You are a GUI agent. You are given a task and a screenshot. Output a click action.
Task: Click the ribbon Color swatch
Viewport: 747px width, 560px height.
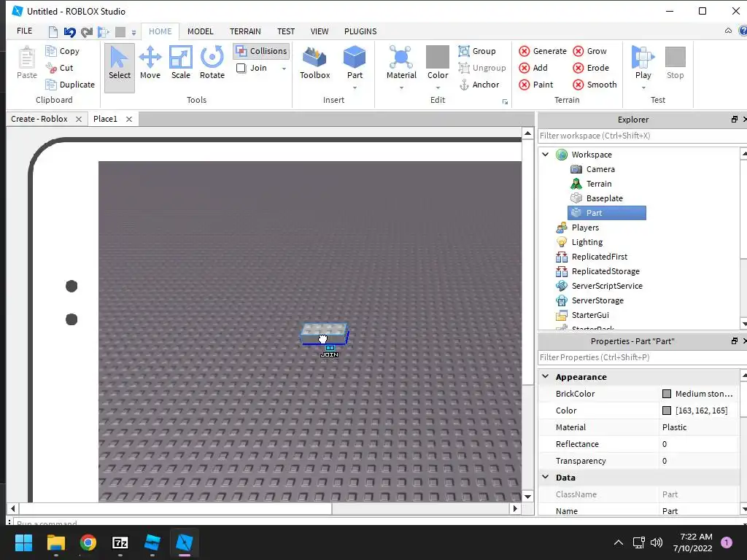pos(438,57)
